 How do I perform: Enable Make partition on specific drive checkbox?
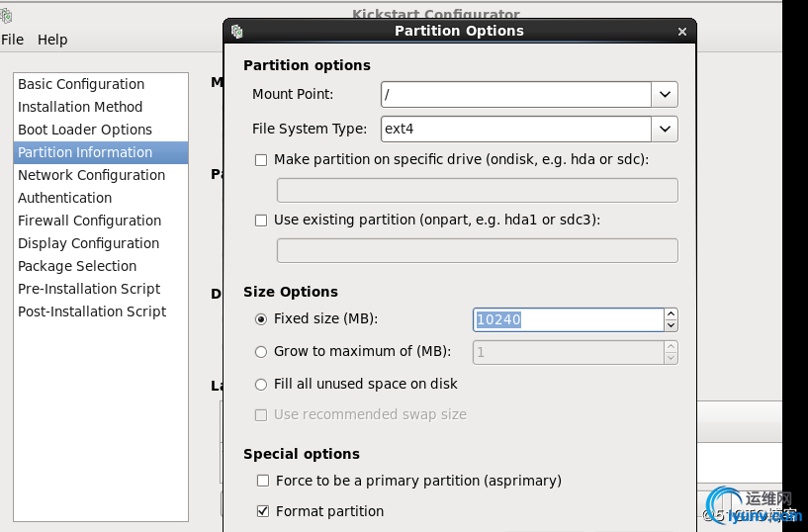[x=261, y=160]
